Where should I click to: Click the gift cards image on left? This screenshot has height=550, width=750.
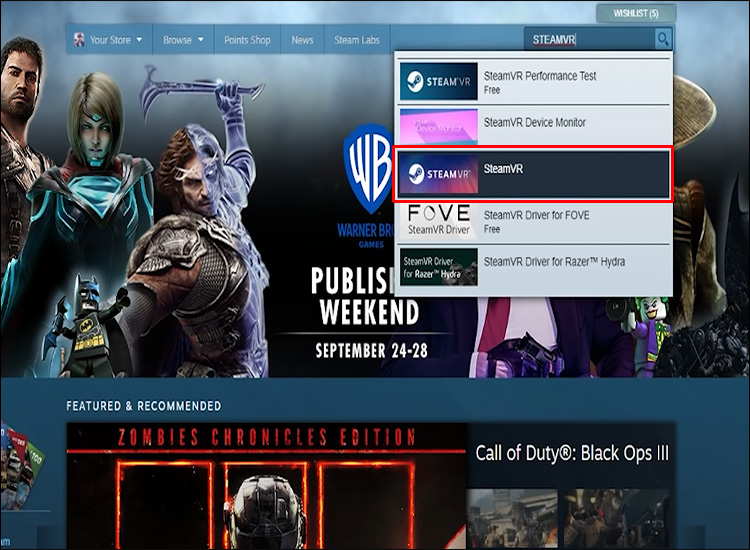pos(22,465)
